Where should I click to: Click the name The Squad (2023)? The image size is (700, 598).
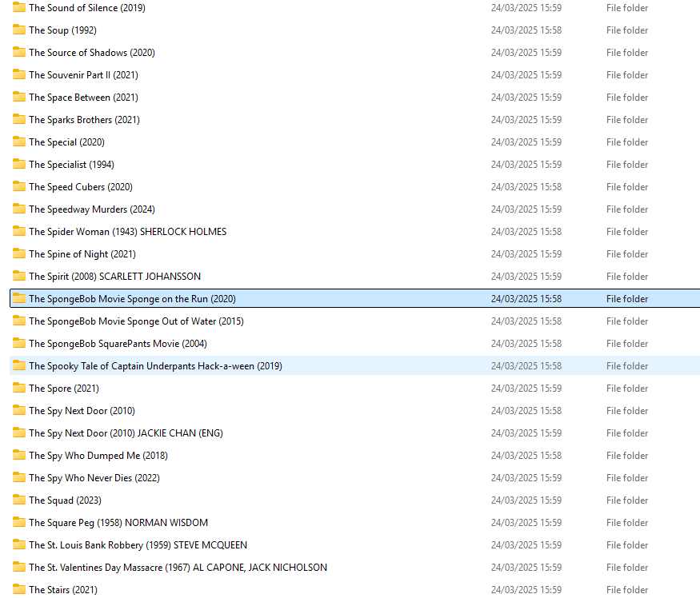65,500
